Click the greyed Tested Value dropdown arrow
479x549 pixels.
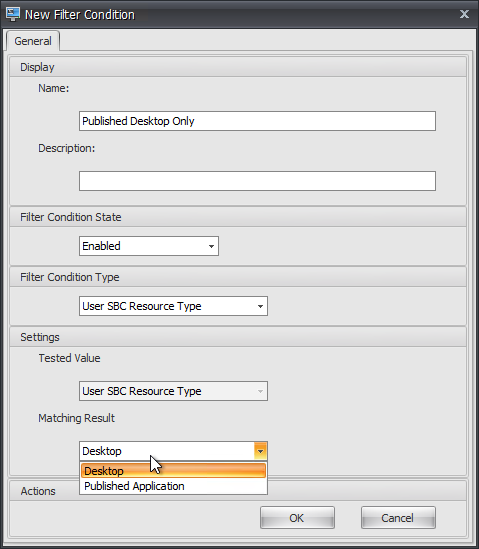(x=260, y=391)
